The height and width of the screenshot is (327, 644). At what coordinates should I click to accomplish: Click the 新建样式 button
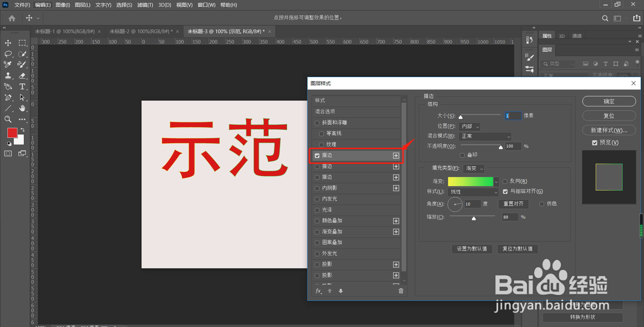pyautogui.click(x=609, y=130)
